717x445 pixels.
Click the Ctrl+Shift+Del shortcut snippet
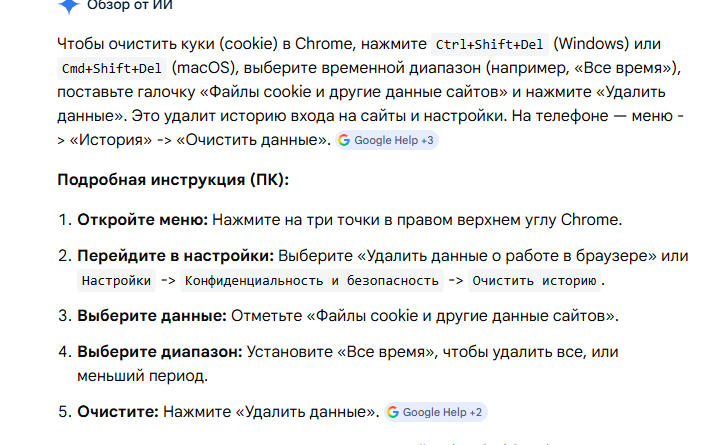tap(490, 44)
